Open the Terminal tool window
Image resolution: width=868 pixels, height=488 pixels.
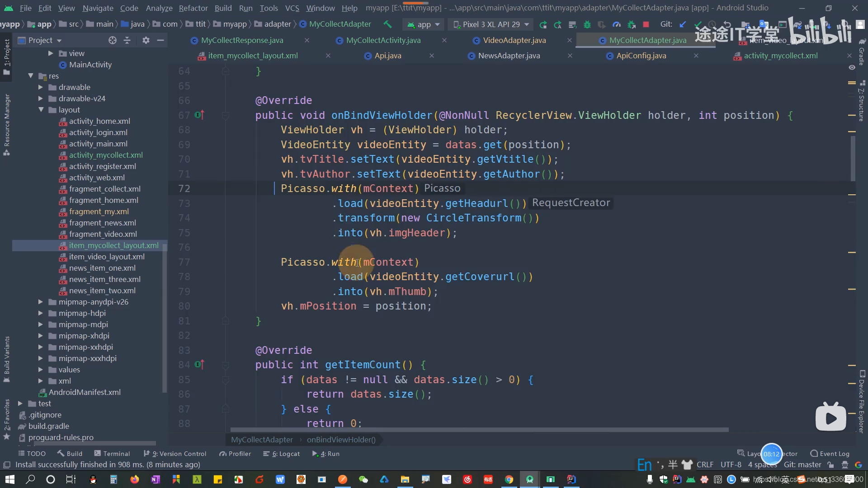click(112, 454)
